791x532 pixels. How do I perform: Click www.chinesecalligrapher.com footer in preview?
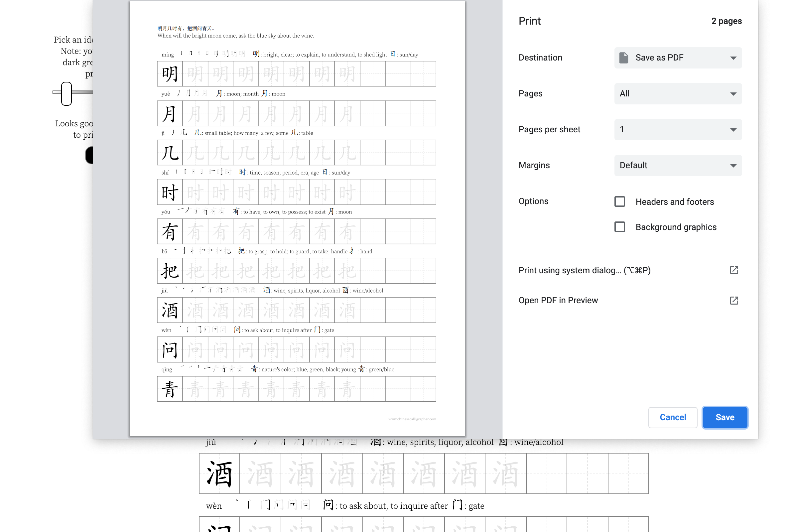(412, 419)
